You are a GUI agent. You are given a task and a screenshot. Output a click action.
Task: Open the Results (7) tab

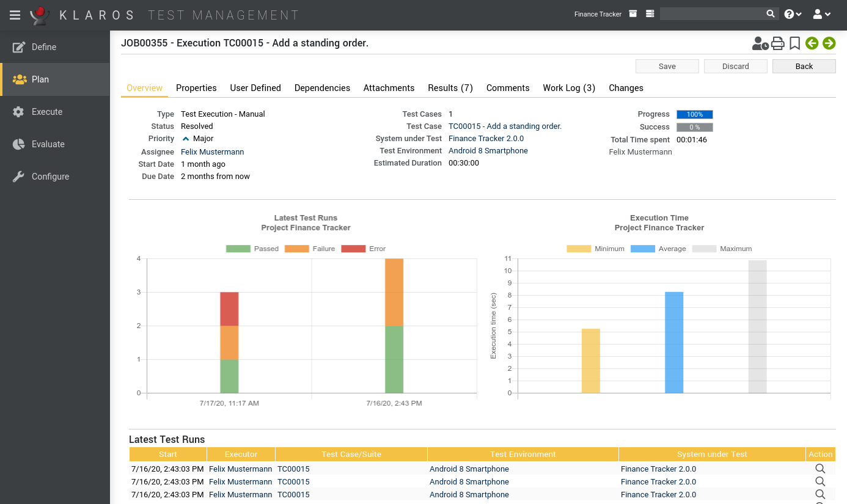click(450, 88)
